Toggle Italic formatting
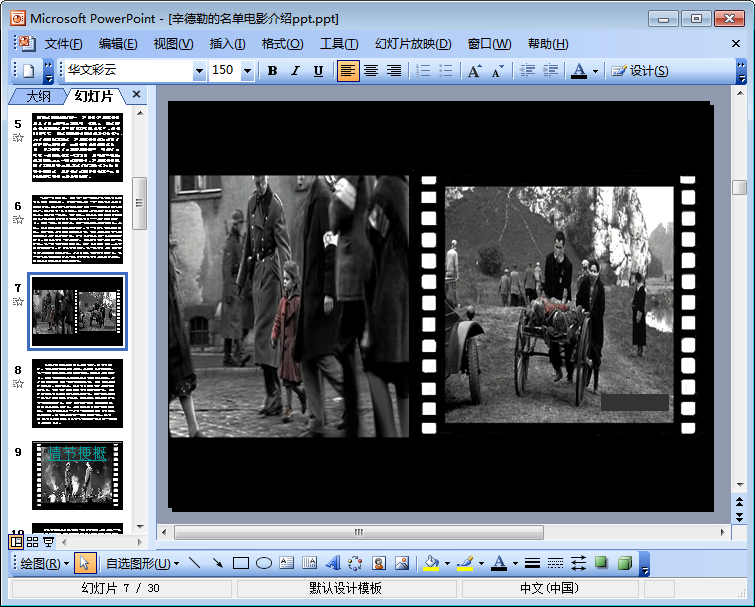755x607 pixels. (x=295, y=71)
